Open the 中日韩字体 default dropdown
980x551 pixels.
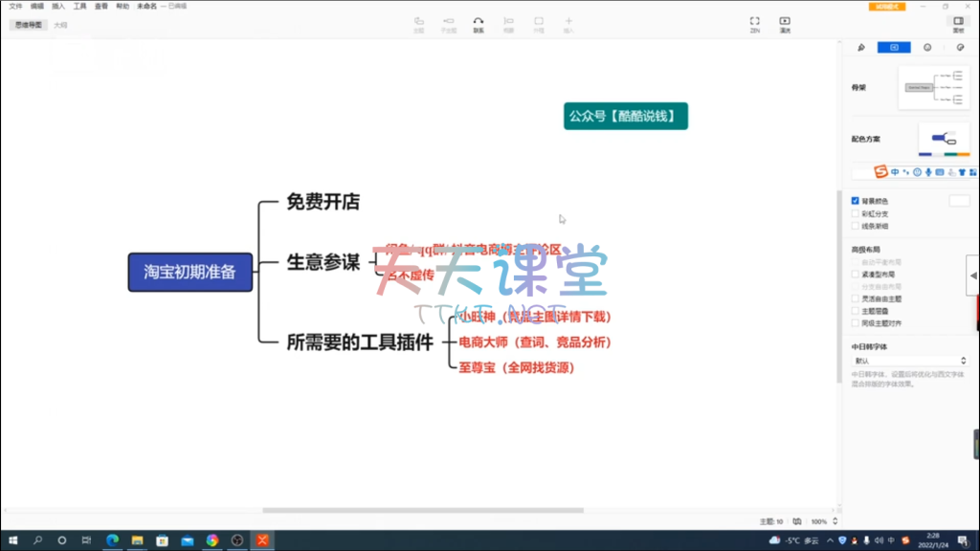909,361
